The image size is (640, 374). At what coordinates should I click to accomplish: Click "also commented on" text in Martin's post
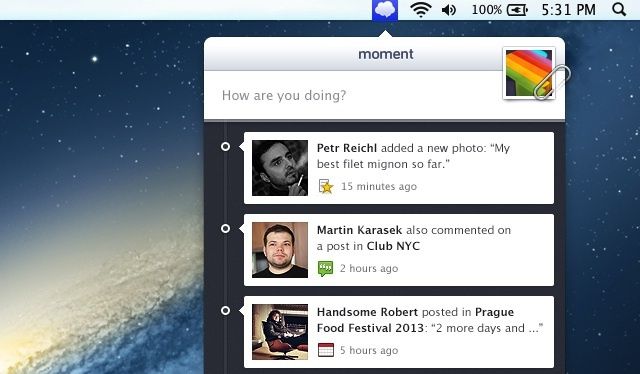458,230
